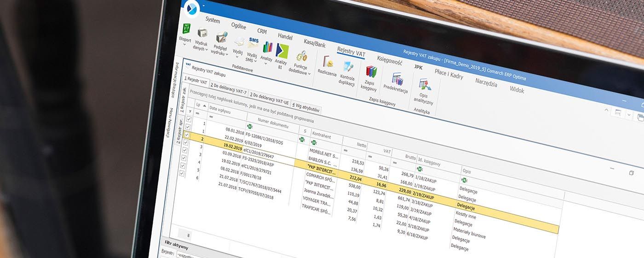The width and height of the screenshot is (644, 258).
Task: Open Rozliczenia icon in ribbon
Action: (x=328, y=63)
